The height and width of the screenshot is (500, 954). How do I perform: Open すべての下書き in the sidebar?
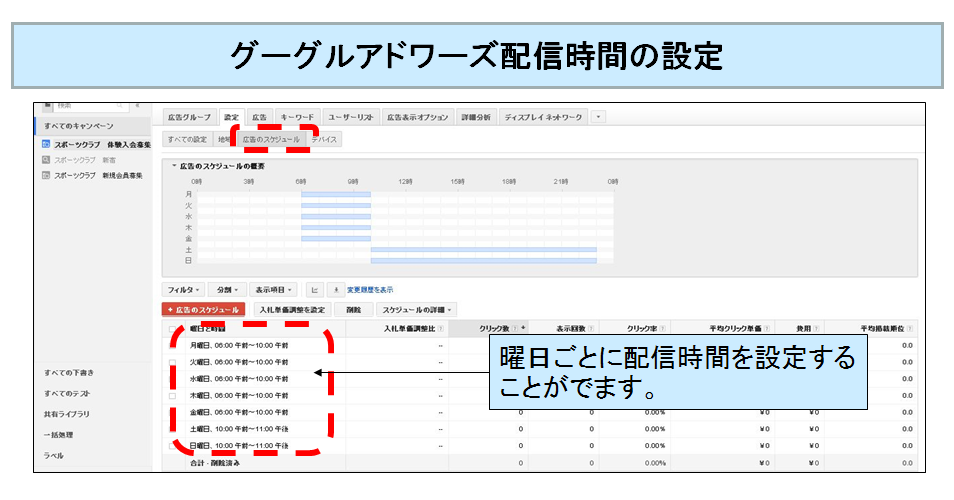coord(68,373)
